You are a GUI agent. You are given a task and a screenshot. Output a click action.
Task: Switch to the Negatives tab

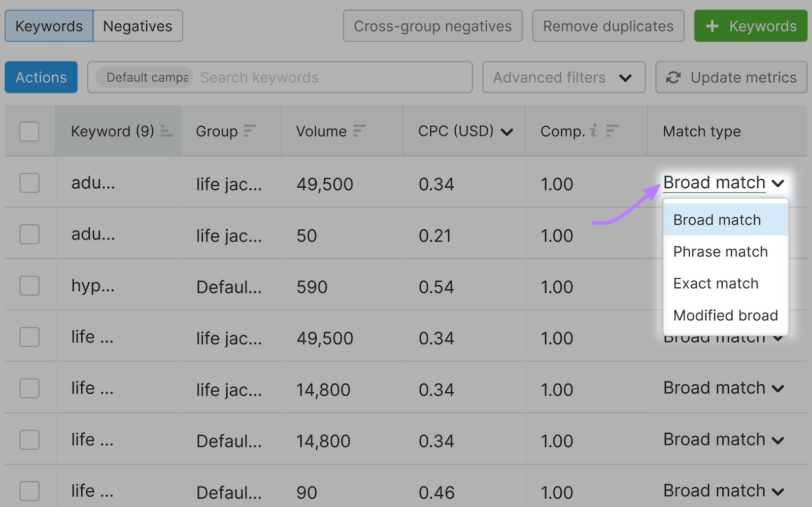[137, 25]
